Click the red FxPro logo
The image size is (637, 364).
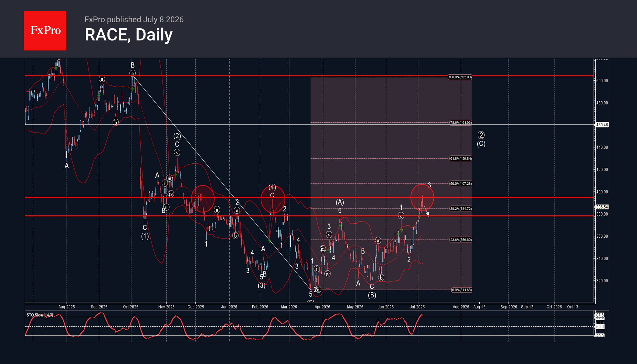point(45,31)
